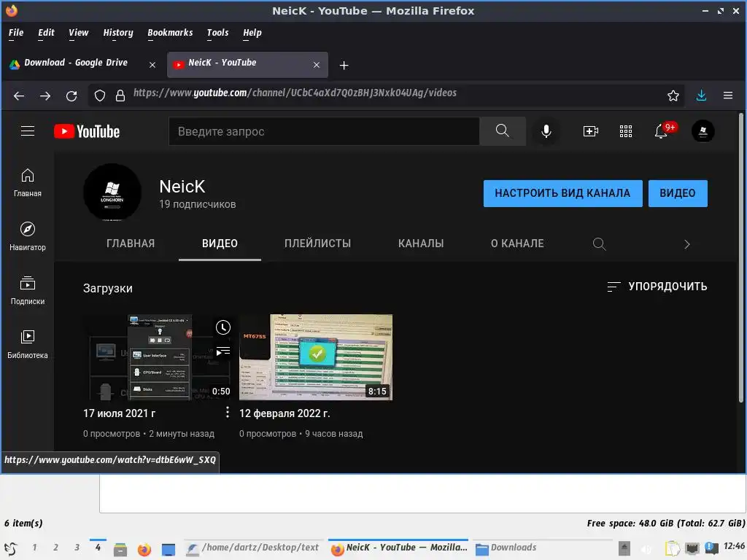The height and width of the screenshot is (560, 747).
Task: Close the NeicK - YouTube tab
Action: coord(317,65)
